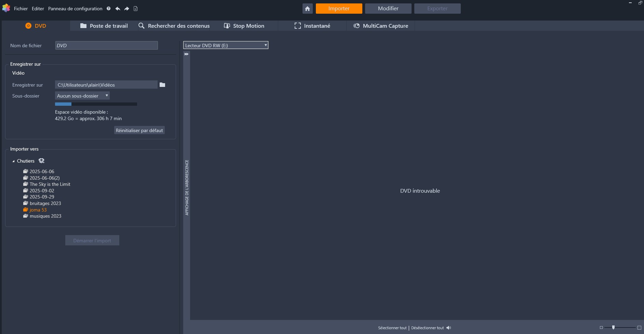
Task: Collapse the tree view panel arrows
Action: pyautogui.click(x=186, y=54)
